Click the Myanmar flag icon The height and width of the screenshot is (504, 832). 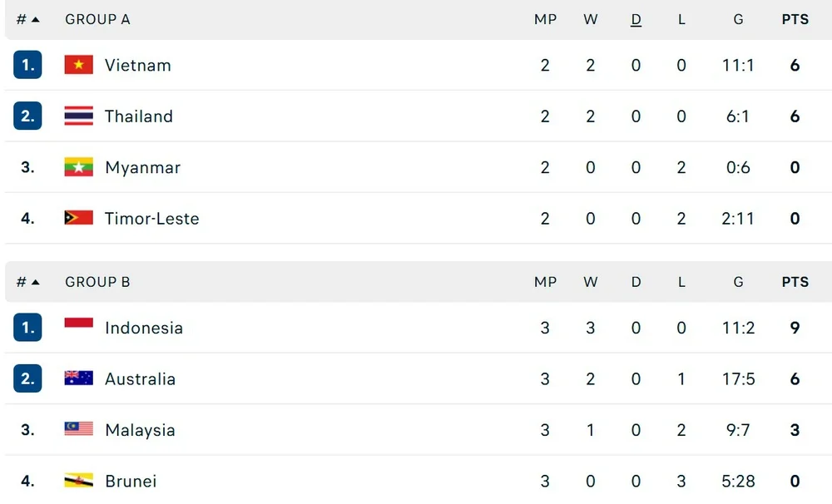pos(78,167)
